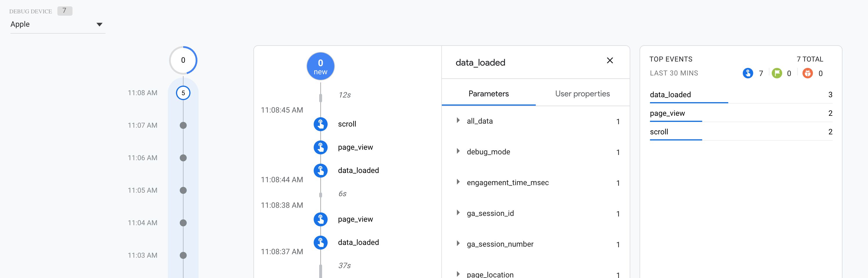Expand the page_location parameter
The image size is (868, 278).
click(x=458, y=274)
